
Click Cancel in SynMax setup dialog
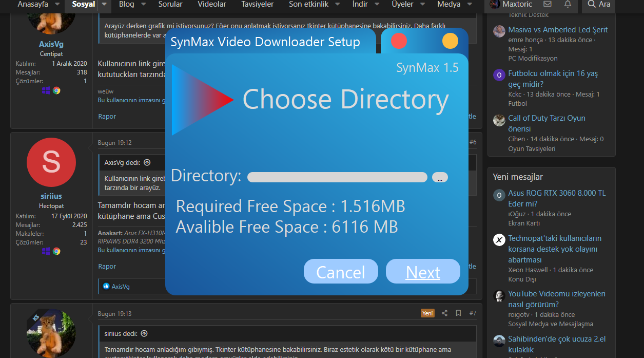(x=341, y=271)
